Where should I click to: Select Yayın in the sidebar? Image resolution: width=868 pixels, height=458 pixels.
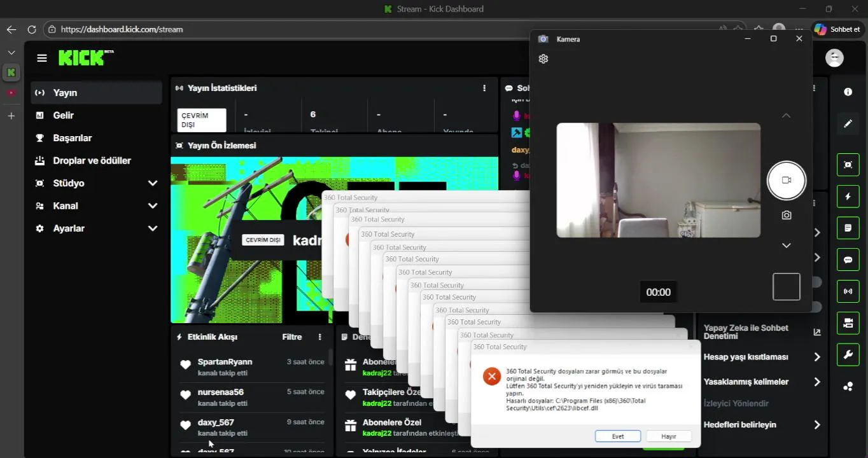[96, 93]
